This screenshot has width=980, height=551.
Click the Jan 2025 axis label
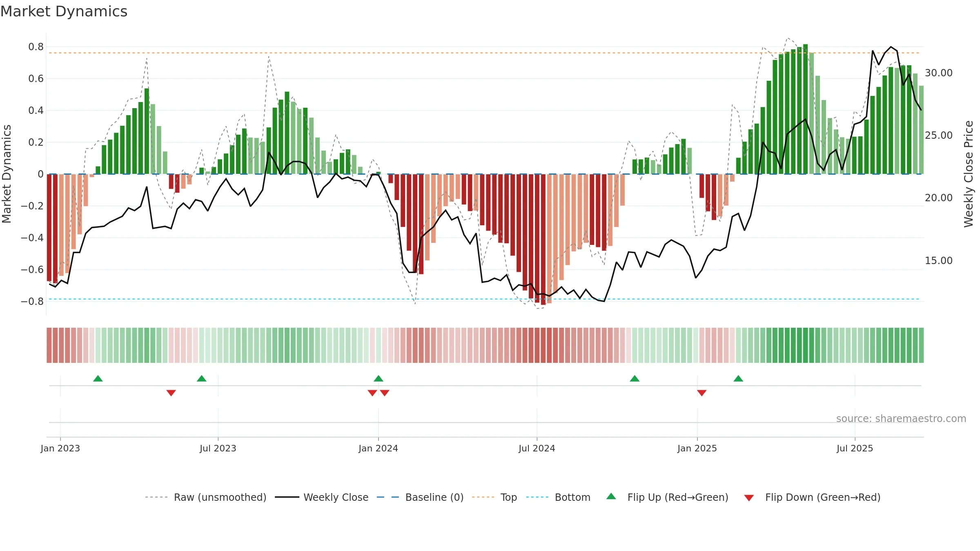(x=697, y=448)
